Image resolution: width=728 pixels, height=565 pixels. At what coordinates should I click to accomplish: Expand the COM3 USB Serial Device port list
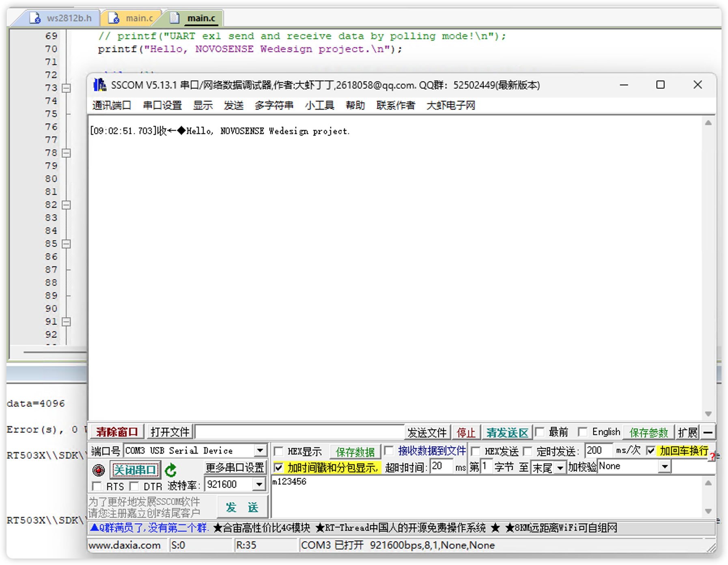tap(260, 451)
